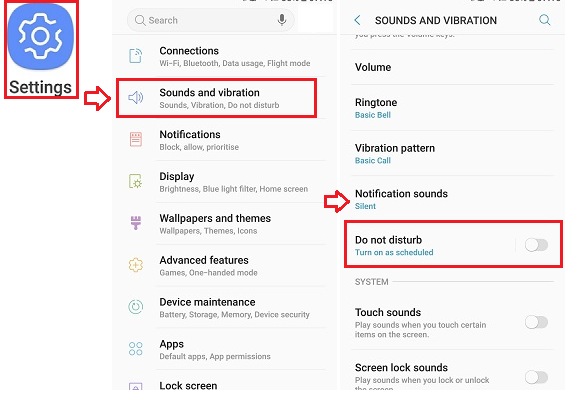Open the Ringtone Basic Bell selection

coord(453,108)
